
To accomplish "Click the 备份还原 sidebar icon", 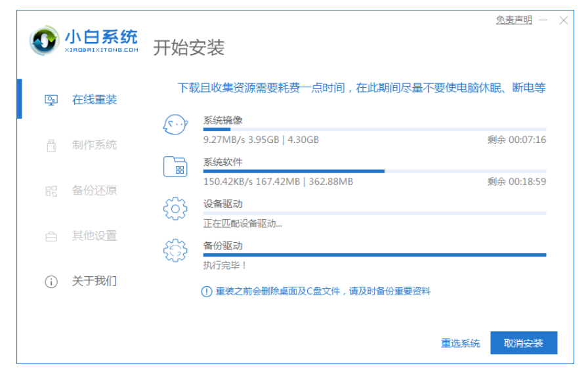I will [x=51, y=191].
